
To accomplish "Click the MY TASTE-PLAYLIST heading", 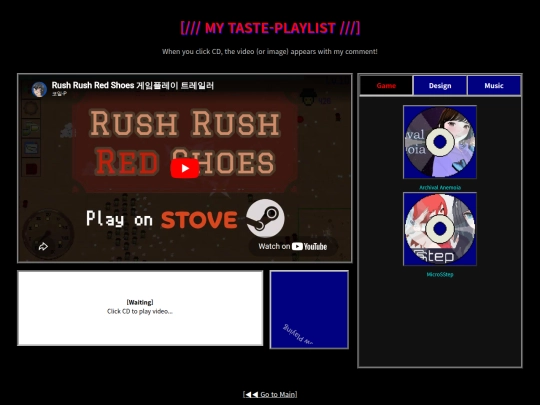I will point(270,28).
